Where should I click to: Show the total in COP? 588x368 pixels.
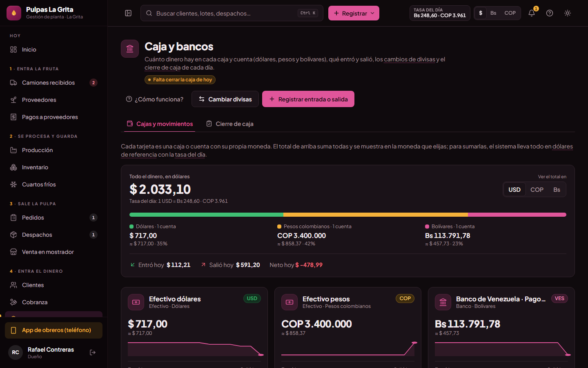click(537, 190)
